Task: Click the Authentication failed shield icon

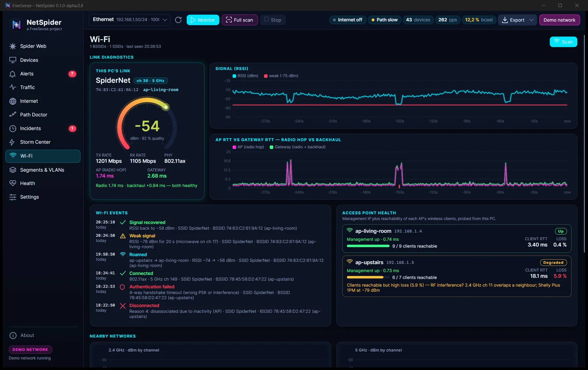Action: point(122,287)
